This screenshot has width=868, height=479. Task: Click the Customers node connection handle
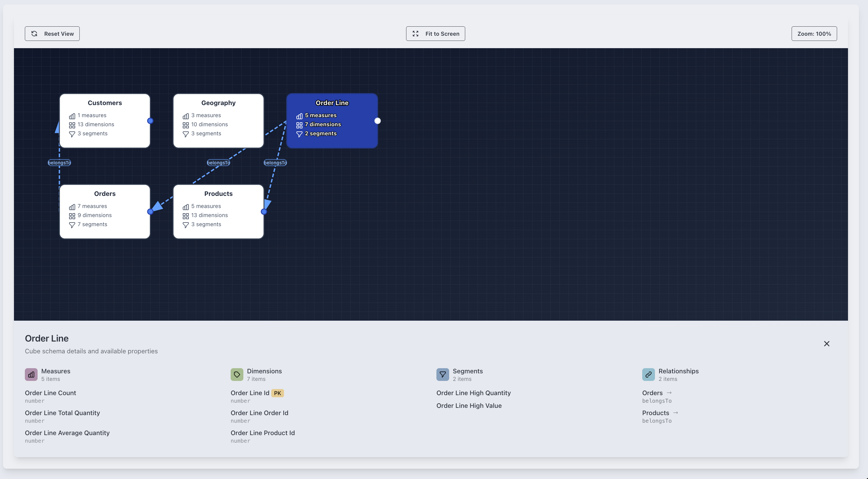150,121
